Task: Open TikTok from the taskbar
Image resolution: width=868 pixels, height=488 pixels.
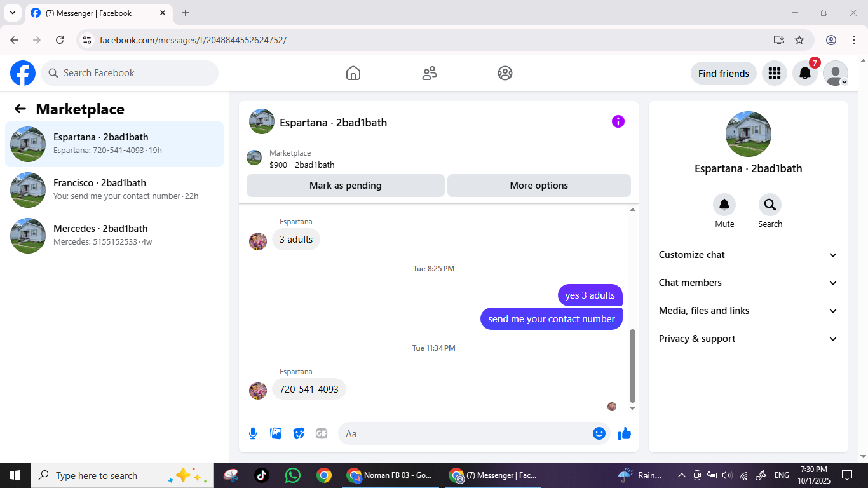Action: click(261, 475)
